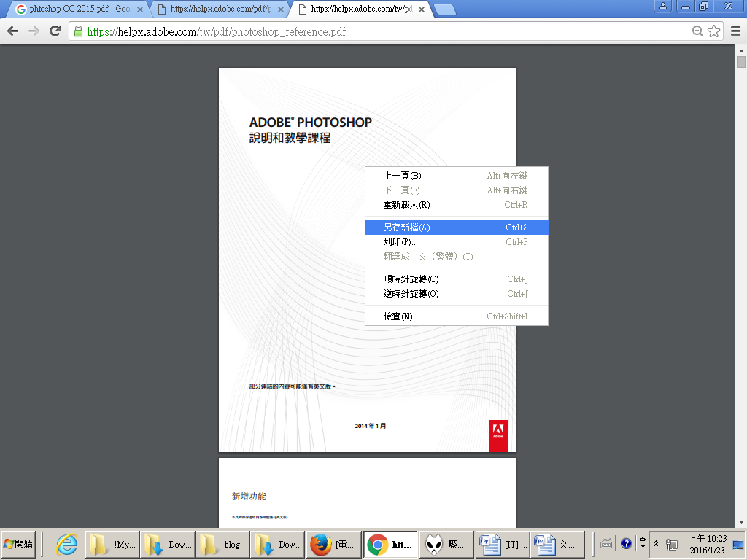Click the scrollbar down arrow

coord(741,522)
